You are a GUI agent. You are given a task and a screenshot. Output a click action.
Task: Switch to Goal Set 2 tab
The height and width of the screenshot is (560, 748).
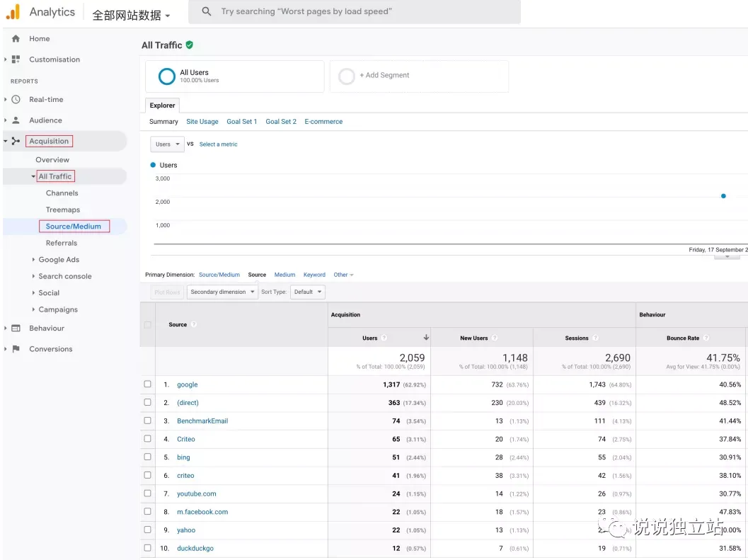281,122
